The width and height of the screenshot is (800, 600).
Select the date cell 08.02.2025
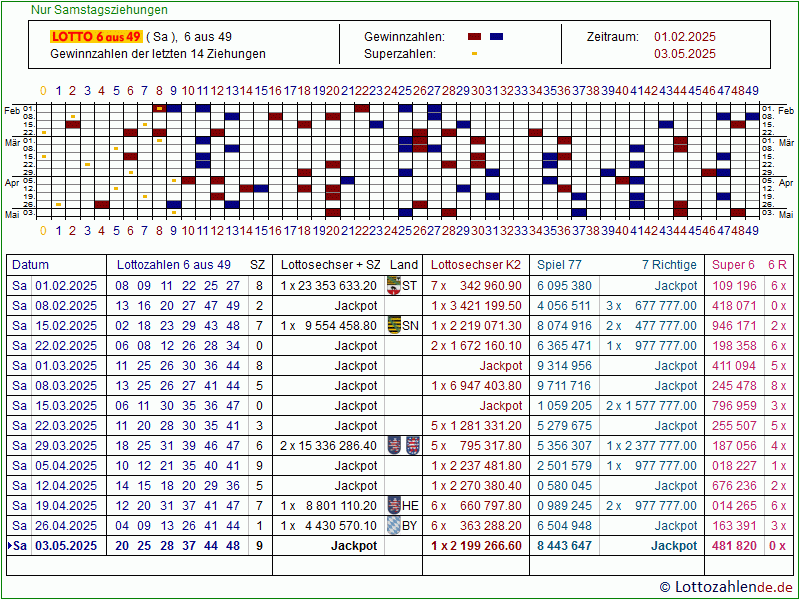[x=66, y=306]
